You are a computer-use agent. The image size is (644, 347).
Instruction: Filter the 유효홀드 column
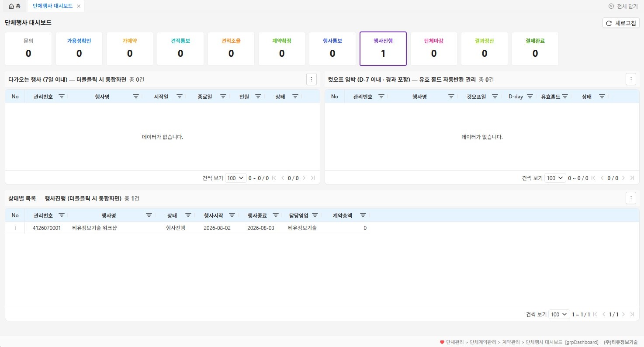[565, 97]
